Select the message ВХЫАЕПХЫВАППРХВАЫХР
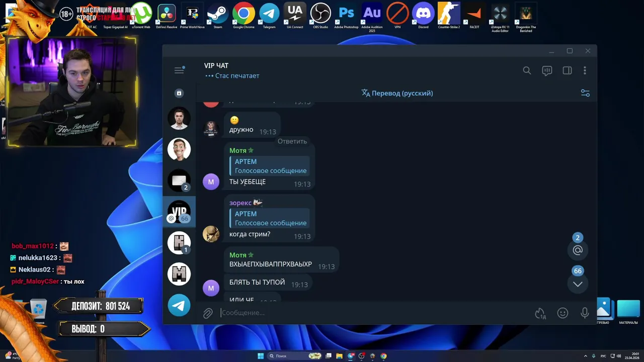Screen dimensions: 644x362 click(x=271, y=264)
